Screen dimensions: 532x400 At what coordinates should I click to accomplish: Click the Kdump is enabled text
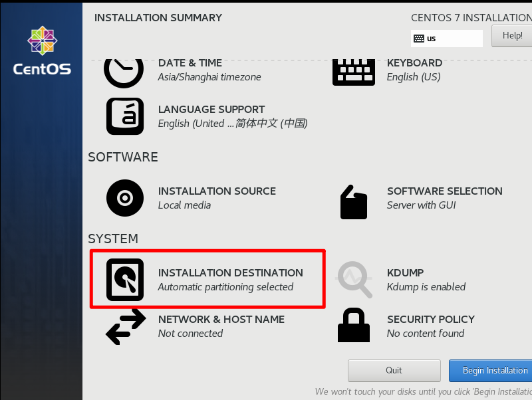[426, 287]
